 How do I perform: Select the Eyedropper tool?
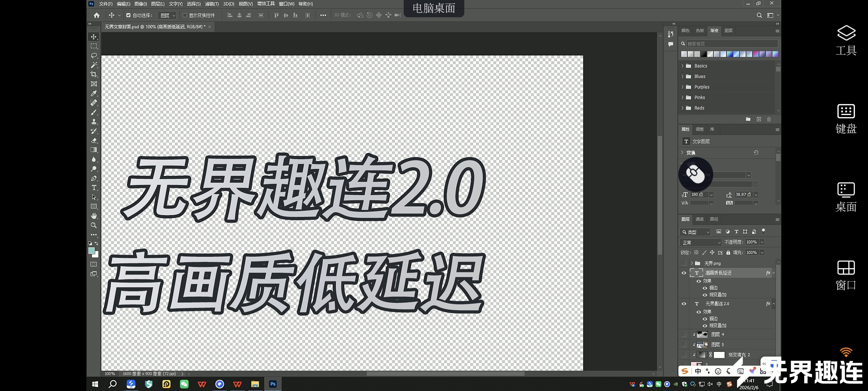point(94,94)
